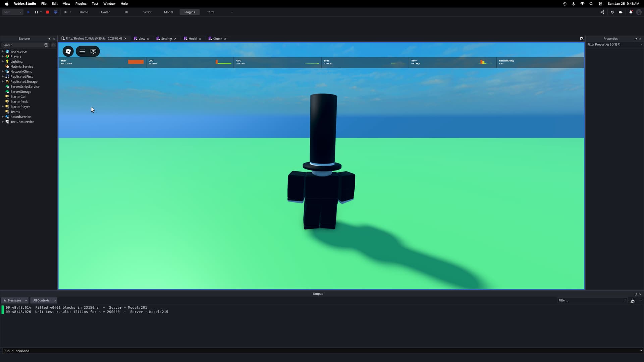Switch to the Home ribbon tab
This screenshot has width=644, height=362.
(84, 12)
